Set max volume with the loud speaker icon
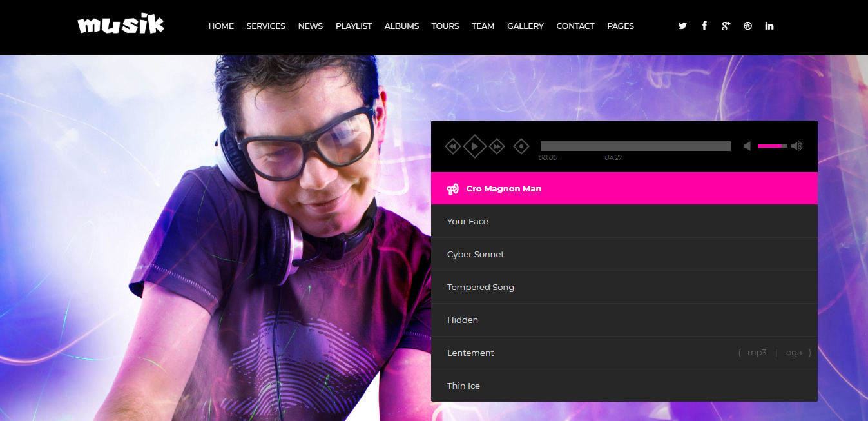Image resolution: width=868 pixels, height=421 pixels. (797, 146)
